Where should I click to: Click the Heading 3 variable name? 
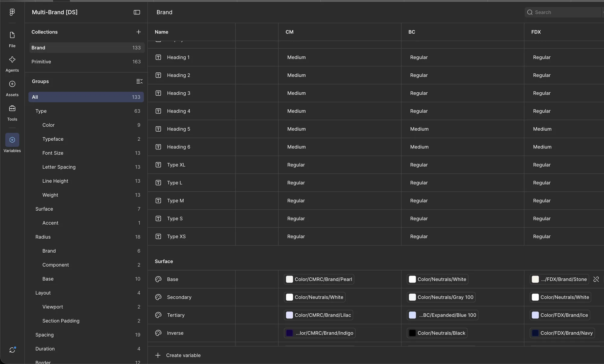pyautogui.click(x=178, y=93)
